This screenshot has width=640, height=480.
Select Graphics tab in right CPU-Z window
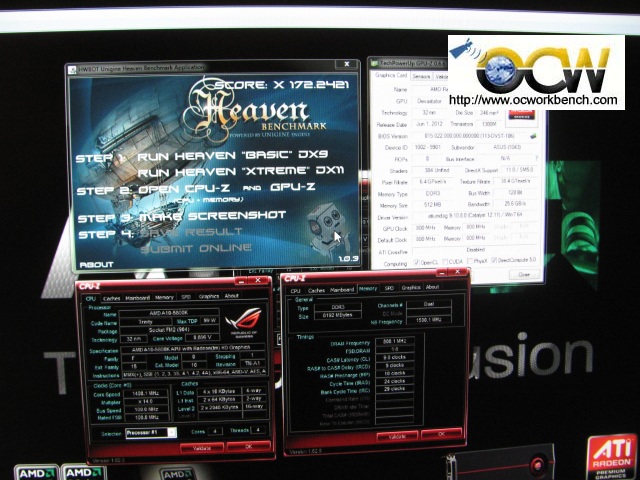tap(411, 287)
